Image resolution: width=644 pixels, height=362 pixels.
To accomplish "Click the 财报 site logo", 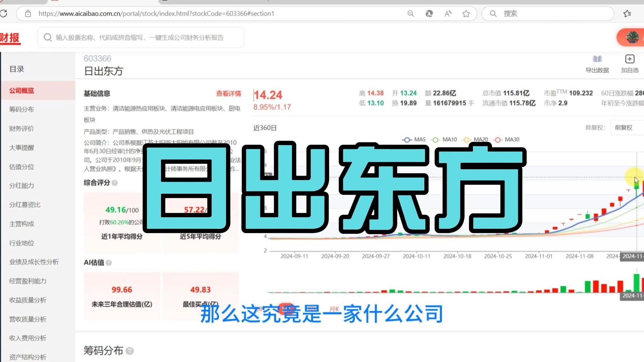I will pyautogui.click(x=10, y=38).
